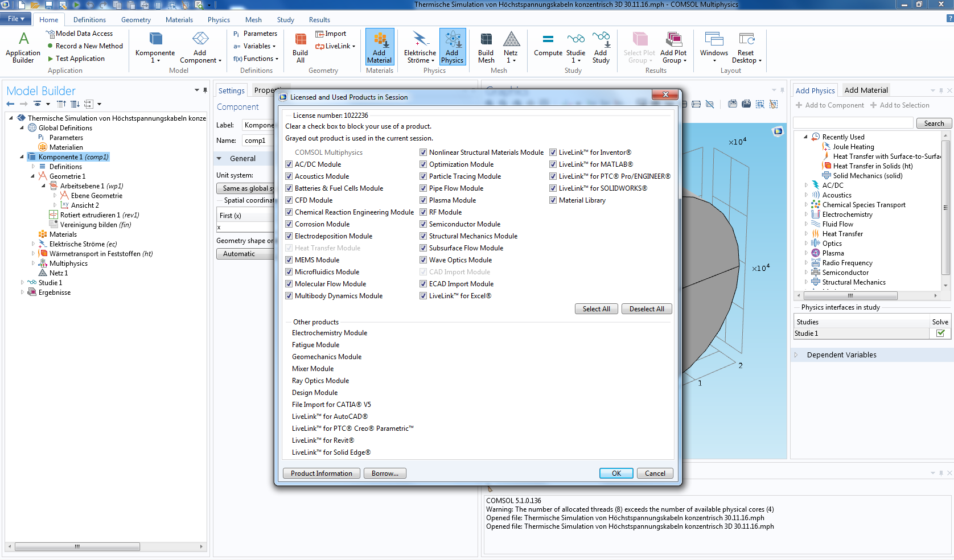This screenshot has width=954, height=560.
Task: Collapse the General section
Action: (219, 159)
